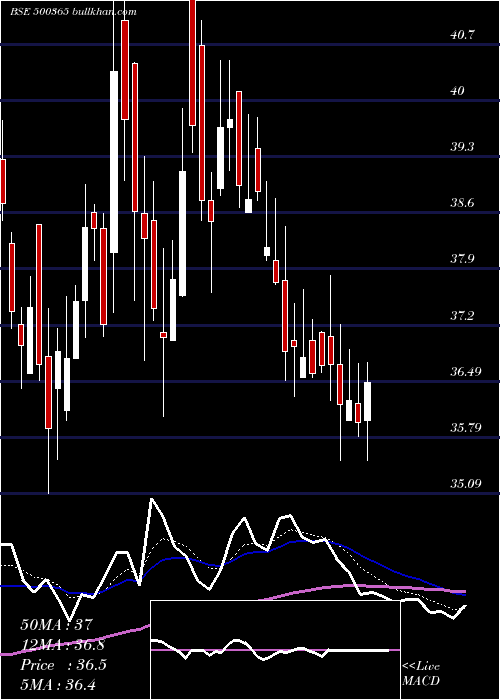Click the 37.2 price axis label
Screen dimensions: 500x700
point(463,316)
